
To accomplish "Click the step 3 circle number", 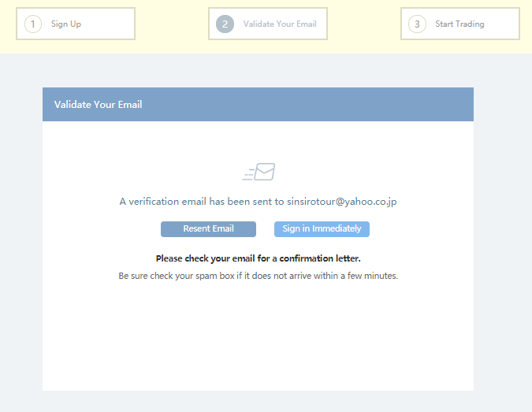I will (417, 24).
